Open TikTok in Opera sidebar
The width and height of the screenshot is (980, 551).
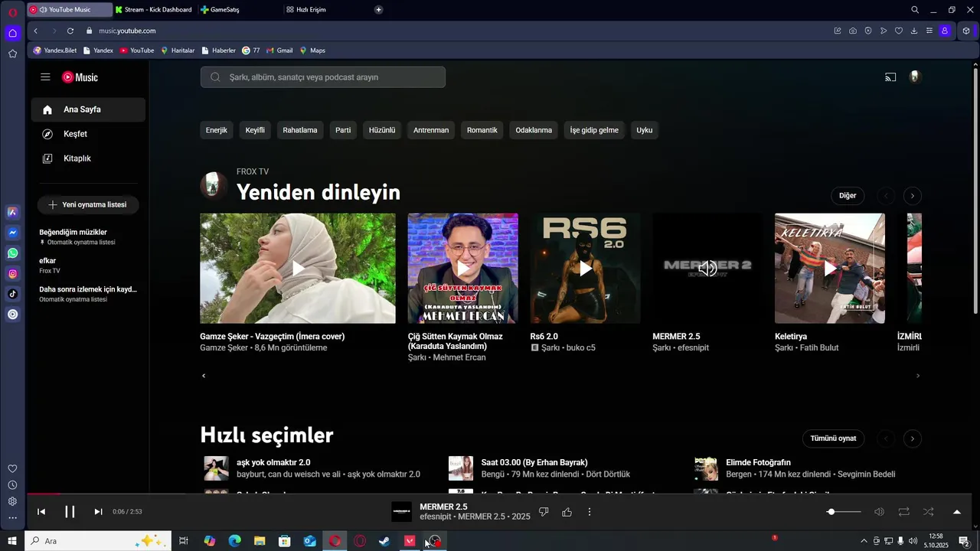(12, 294)
